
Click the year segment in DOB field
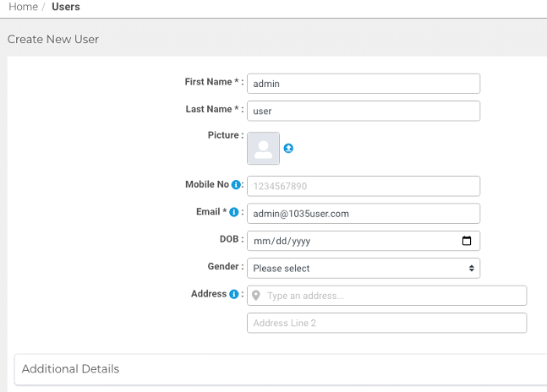pyautogui.click(x=298, y=241)
